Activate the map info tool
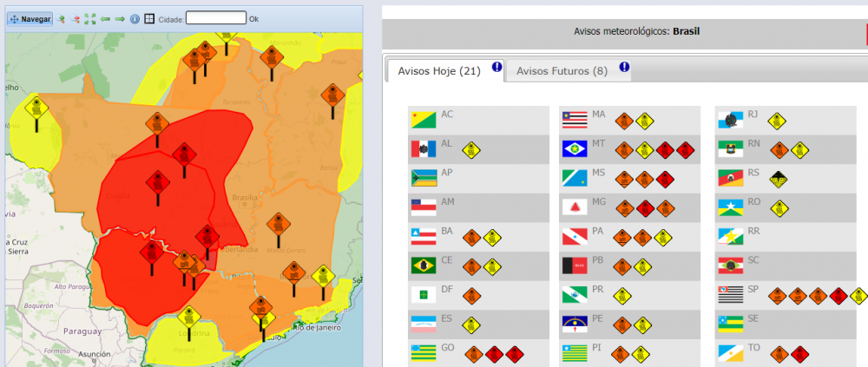Screen dimensions: 868x367 pos(135,19)
